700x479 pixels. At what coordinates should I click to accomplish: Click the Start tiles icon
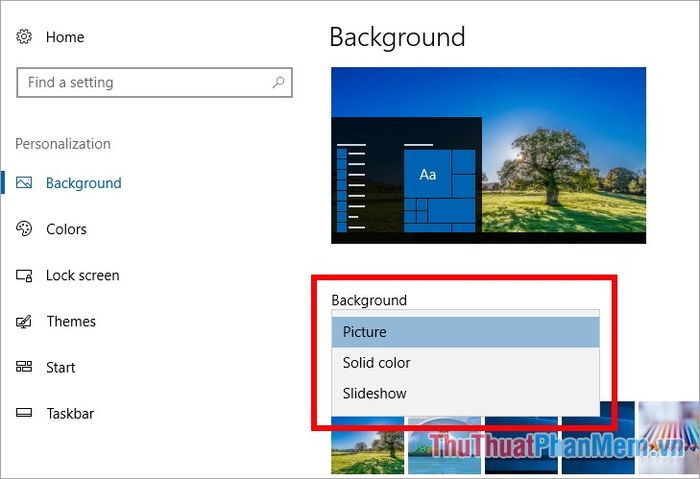pyautogui.click(x=24, y=367)
